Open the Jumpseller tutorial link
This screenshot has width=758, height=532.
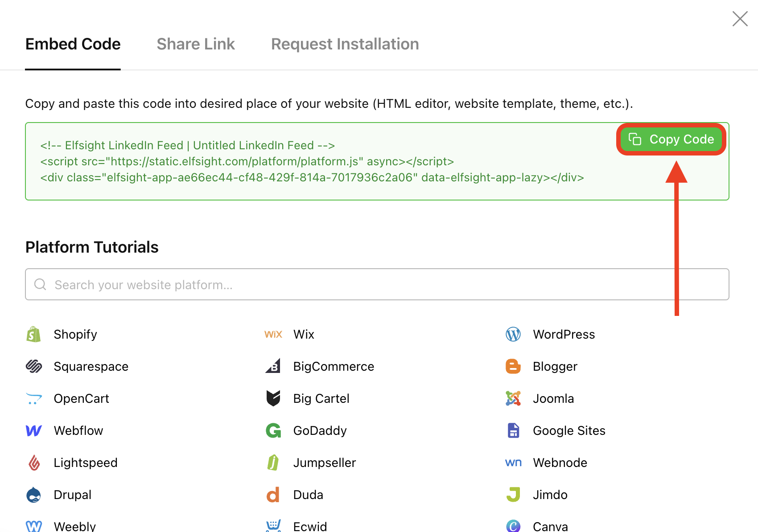[x=325, y=462]
